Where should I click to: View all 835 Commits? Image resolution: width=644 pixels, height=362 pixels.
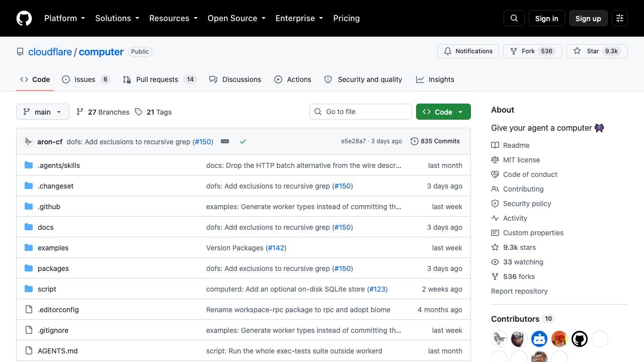click(x=435, y=141)
